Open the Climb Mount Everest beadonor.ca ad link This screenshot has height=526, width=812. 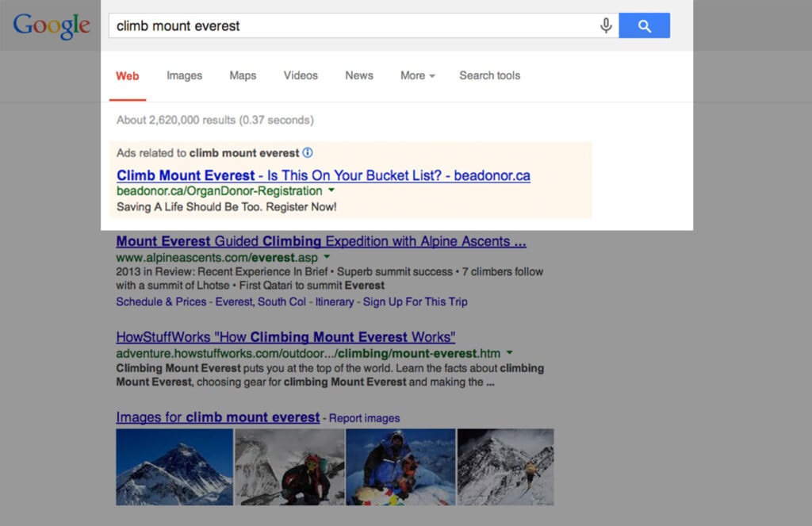(324, 175)
